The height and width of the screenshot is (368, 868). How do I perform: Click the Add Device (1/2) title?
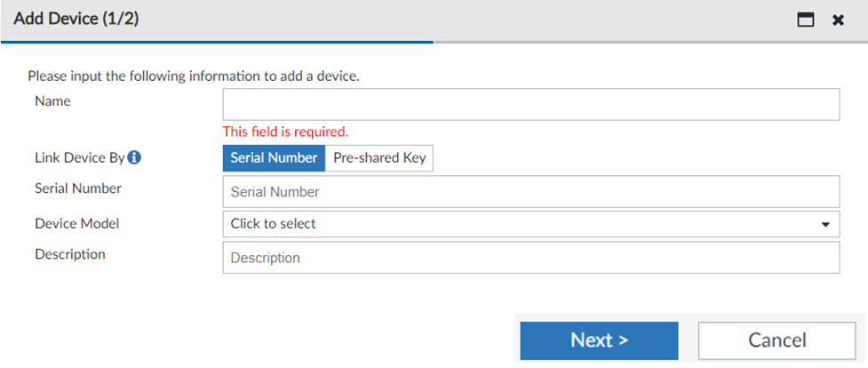[76, 20]
